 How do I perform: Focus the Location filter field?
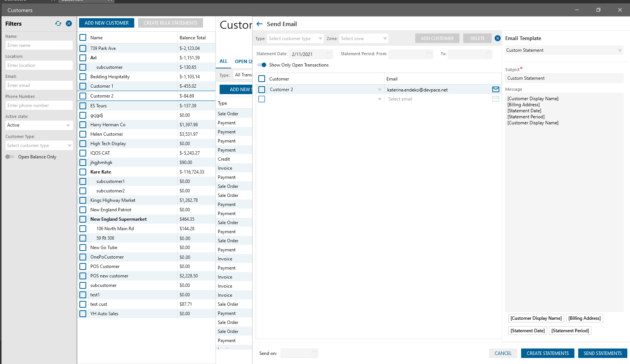pos(39,65)
